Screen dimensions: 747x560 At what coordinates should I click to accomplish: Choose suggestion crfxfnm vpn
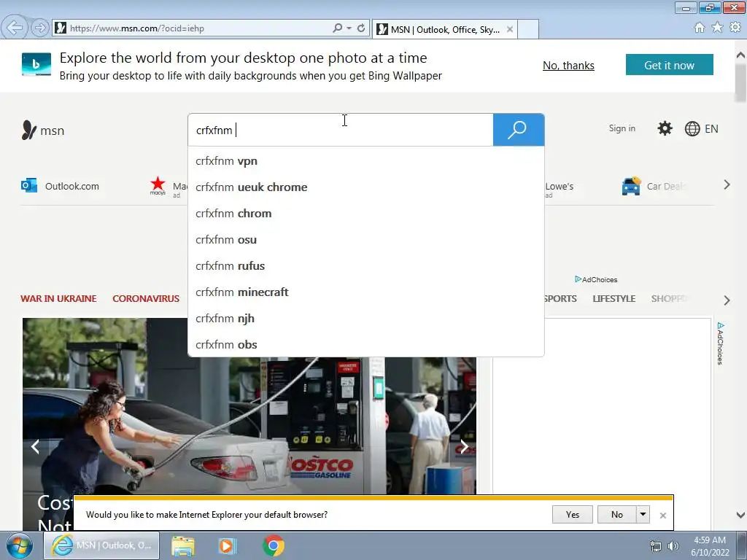click(x=366, y=161)
